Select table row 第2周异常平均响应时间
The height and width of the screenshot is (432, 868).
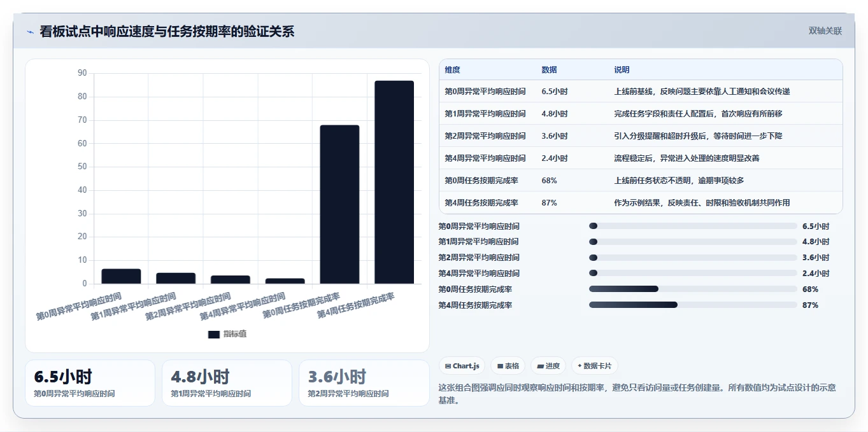coord(641,136)
